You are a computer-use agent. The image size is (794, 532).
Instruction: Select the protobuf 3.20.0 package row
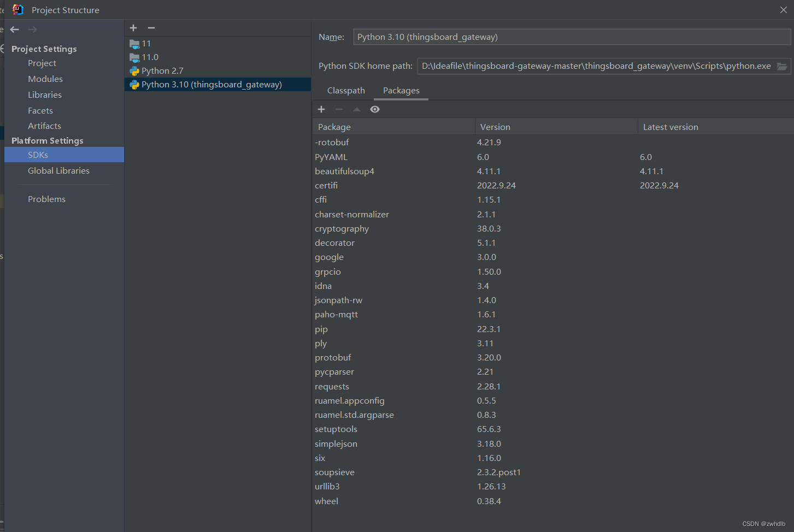point(553,358)
